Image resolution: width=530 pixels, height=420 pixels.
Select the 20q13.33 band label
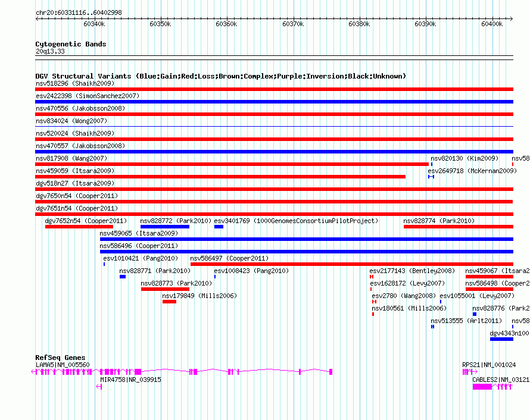(x=50, y=51)
